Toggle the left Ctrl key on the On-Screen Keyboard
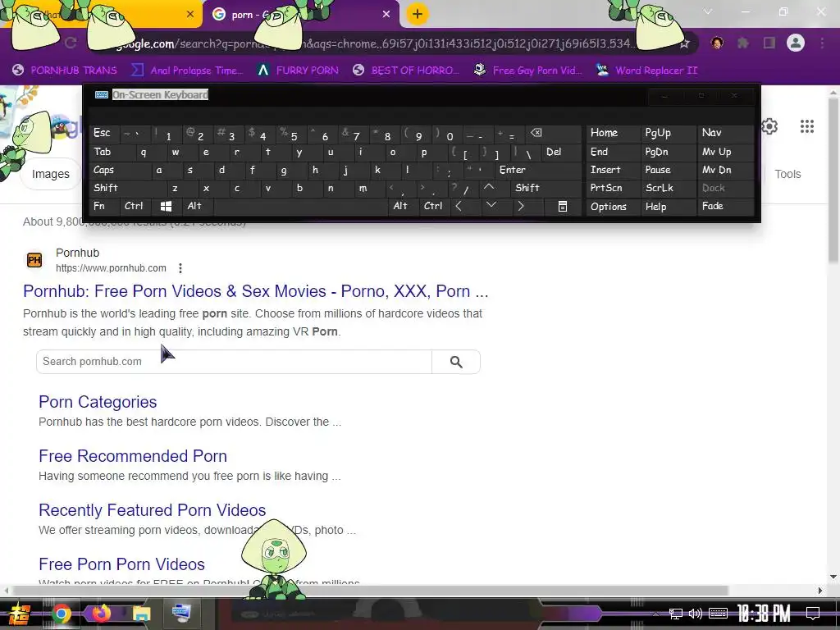The width and height of the screenshot is (840, 630). pos(135,206)
